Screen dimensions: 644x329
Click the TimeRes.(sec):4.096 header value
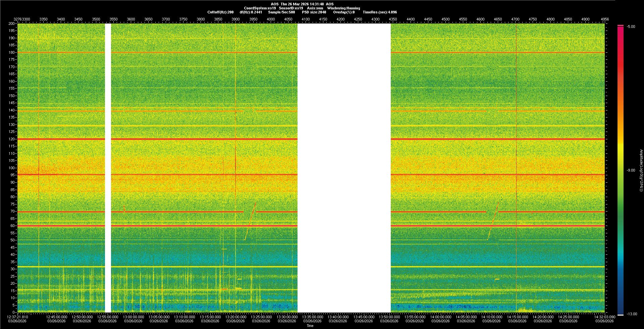point(379,12)
